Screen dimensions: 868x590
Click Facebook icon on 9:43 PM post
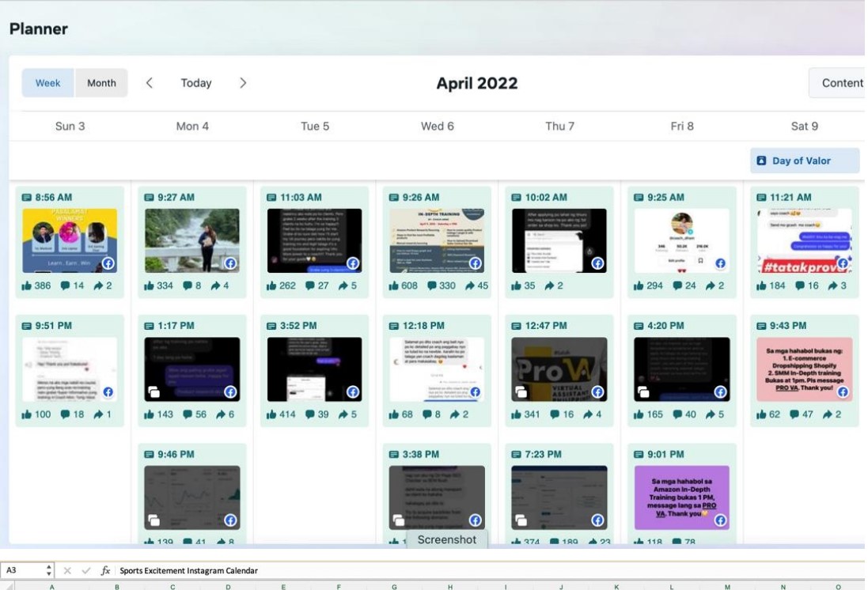coord(843,391)
